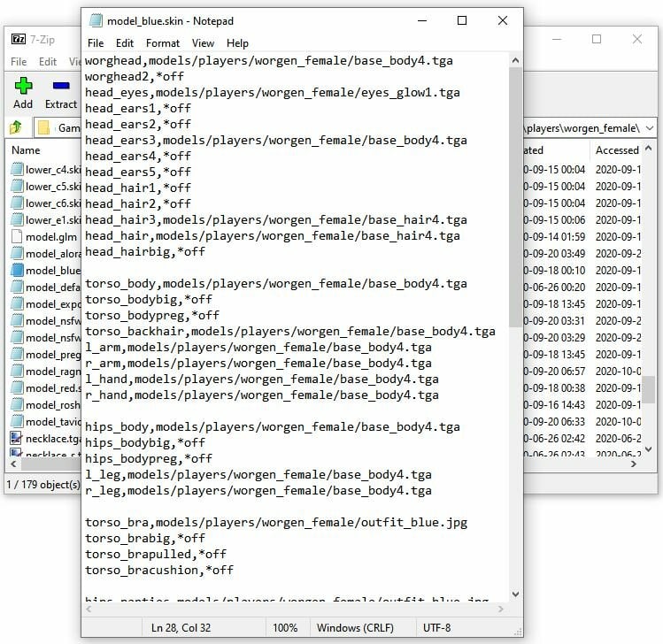Select file icon of model_alora
This screenshot has height=644, width=663.
[x=17, y=253]
